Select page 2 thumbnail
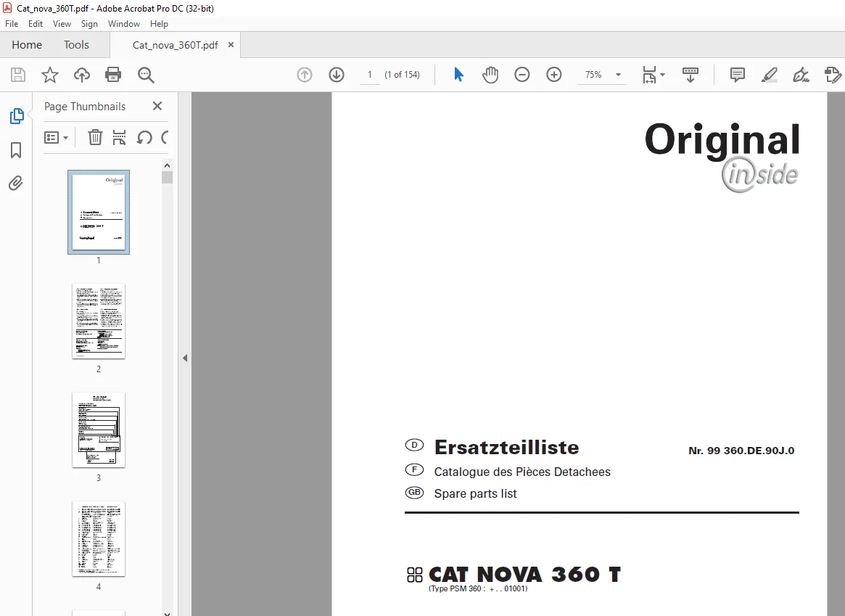The width and height of the screenshot is (845, 616). point(99,321)
